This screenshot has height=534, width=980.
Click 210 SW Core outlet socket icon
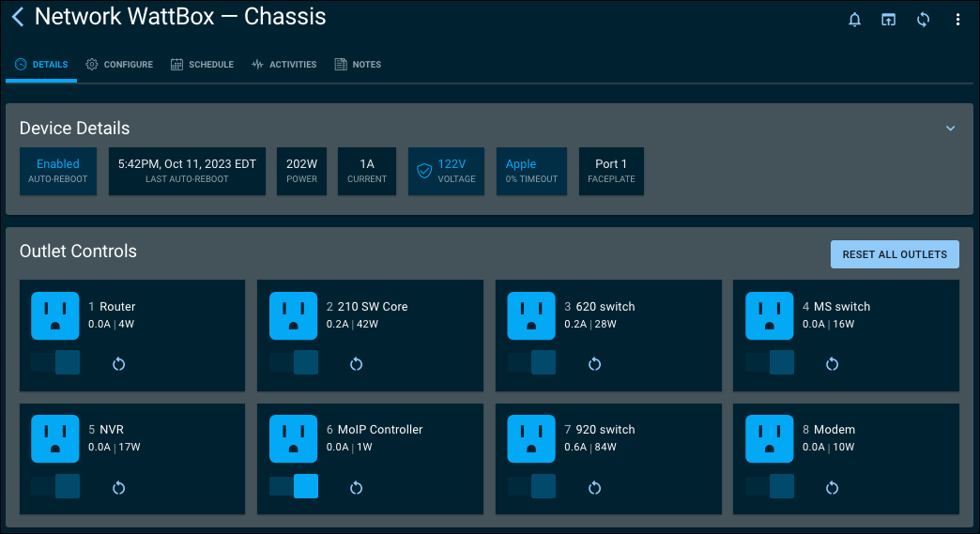tap(293, 315)
